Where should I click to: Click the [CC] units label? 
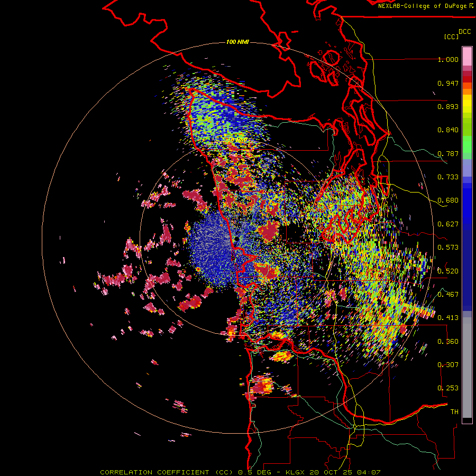pos(451,36)
